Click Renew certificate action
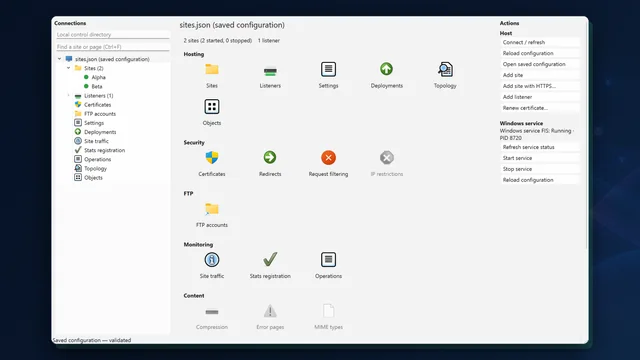Viewport: 640px width, 360px height. coord(540,108)
